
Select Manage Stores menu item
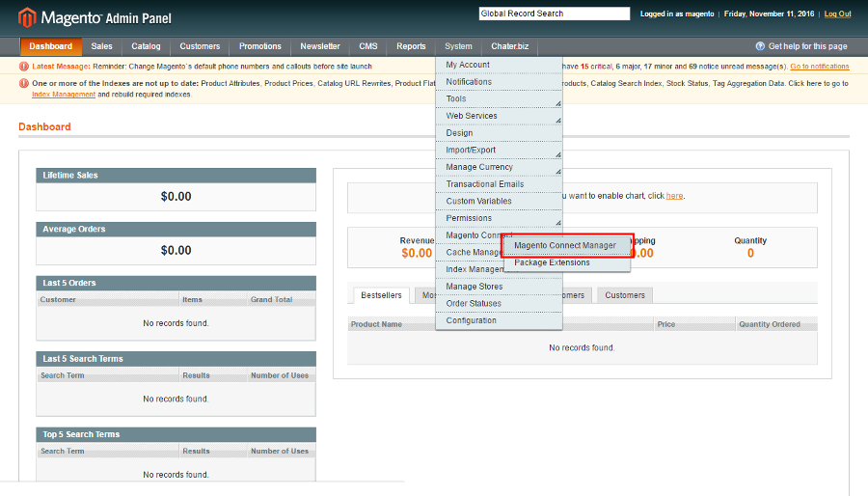499,287
